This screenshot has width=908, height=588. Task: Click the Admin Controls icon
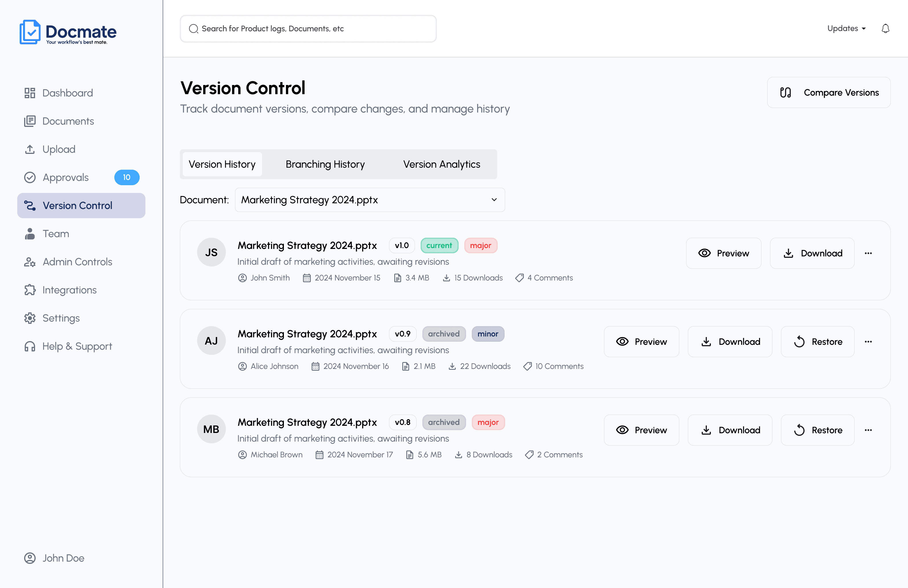(x=30, y=262)
